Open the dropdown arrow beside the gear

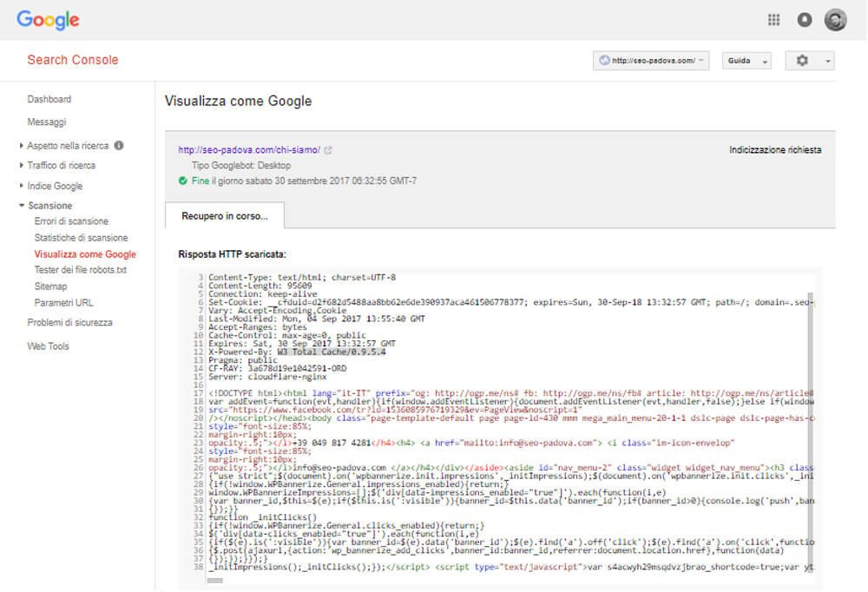(827, 61)
